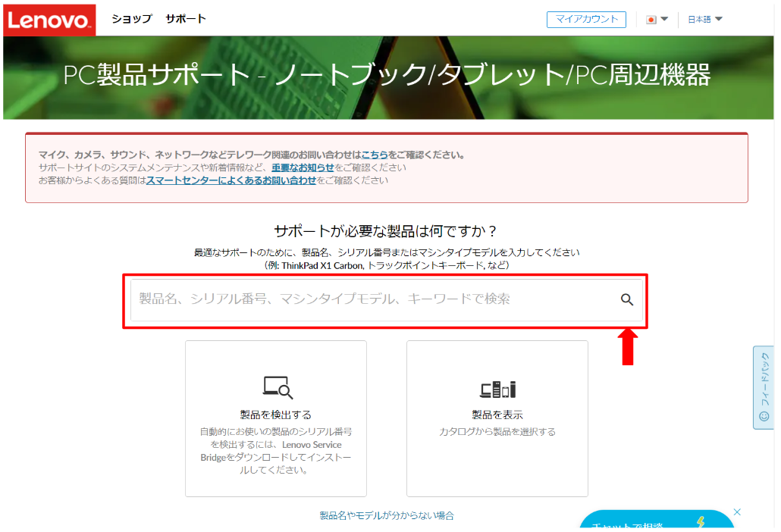Click the Japan flag icon

click(651, 20)
